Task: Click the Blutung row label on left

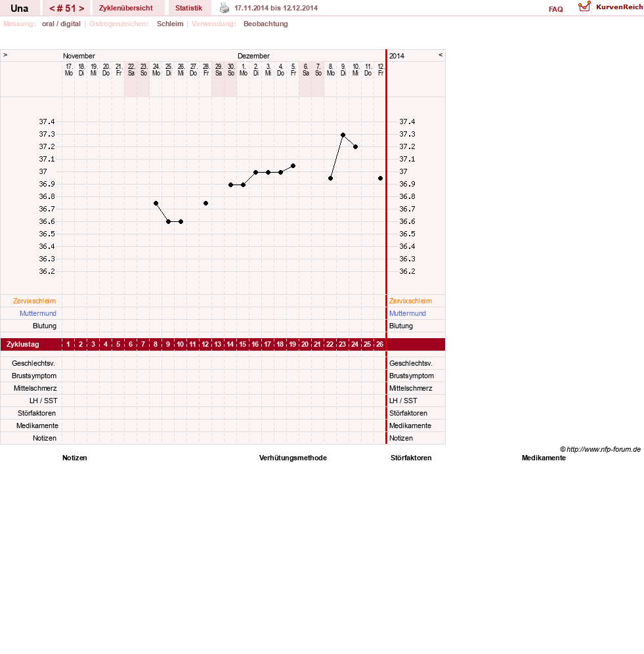Action: 45,326
